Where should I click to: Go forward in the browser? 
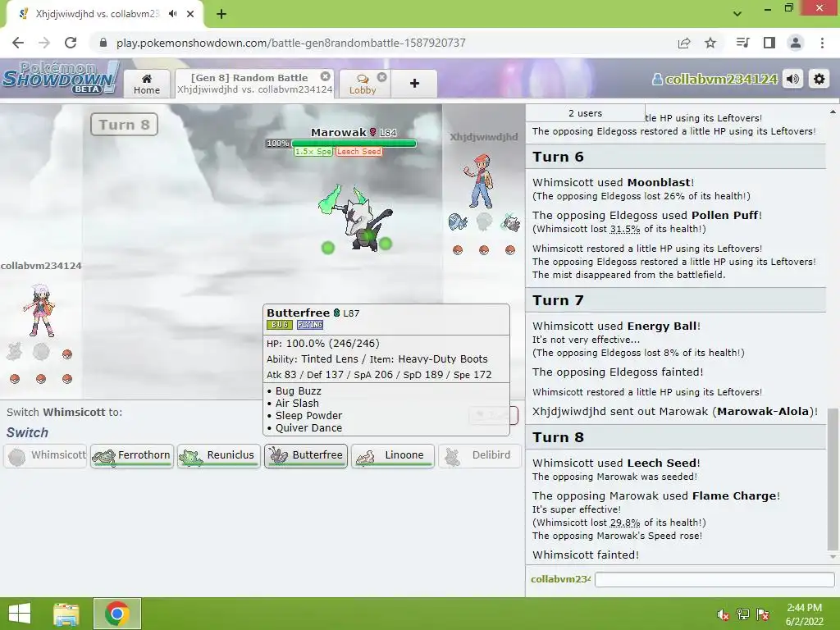pos(44,43)
